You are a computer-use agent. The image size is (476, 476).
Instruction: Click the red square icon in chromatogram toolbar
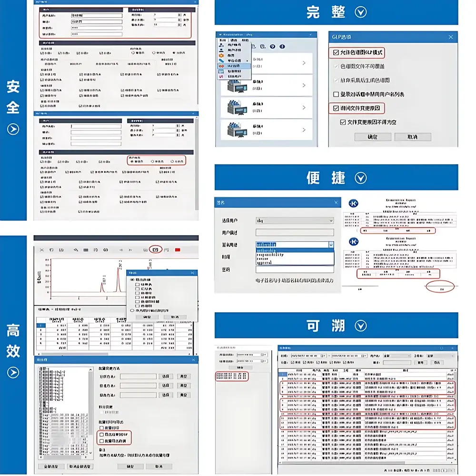click(x=178, y=249)
